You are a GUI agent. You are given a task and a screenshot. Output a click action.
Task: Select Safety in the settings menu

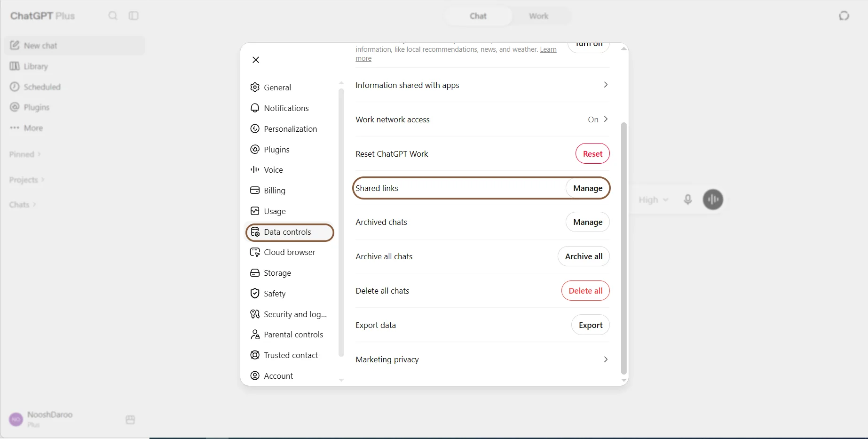click(290, 294)
